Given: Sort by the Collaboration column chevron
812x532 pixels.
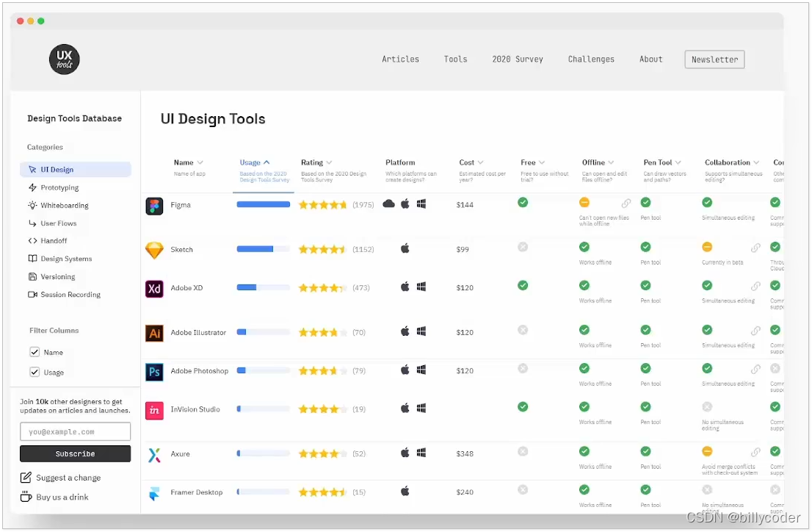Looking at the screenshot, I should coord(757,163).
